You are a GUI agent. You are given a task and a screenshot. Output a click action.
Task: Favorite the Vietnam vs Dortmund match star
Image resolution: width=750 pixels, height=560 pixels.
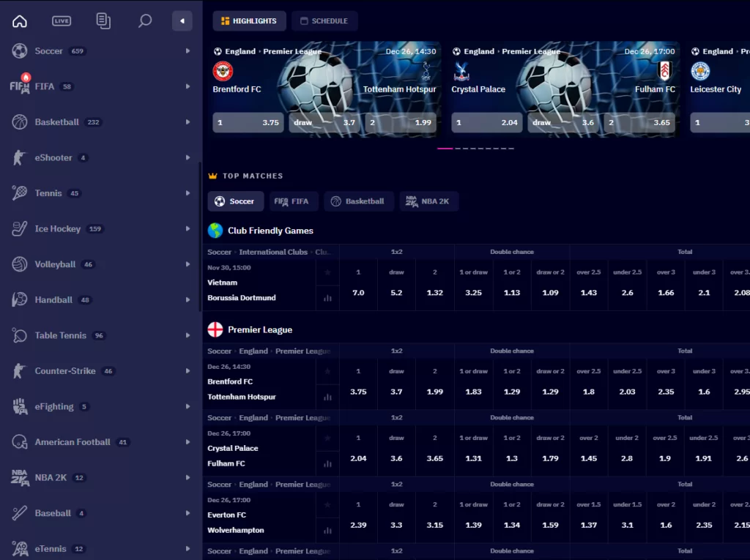pyautogui.click(x=327, y=272)
